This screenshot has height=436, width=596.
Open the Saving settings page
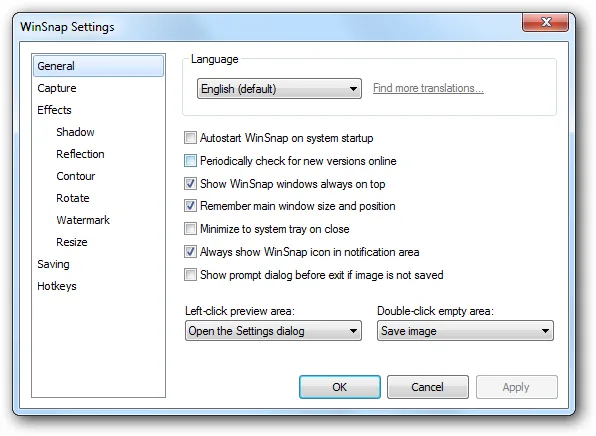point(53,264)
